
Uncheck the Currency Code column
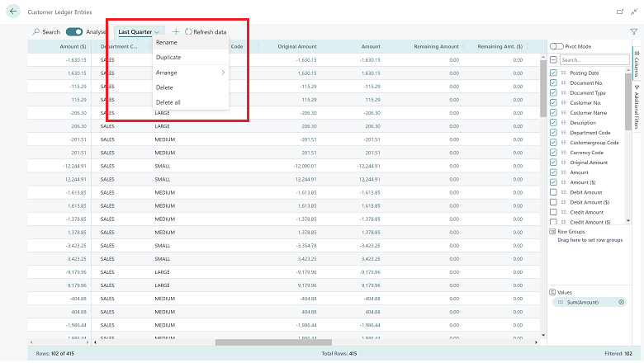point(553,152)
